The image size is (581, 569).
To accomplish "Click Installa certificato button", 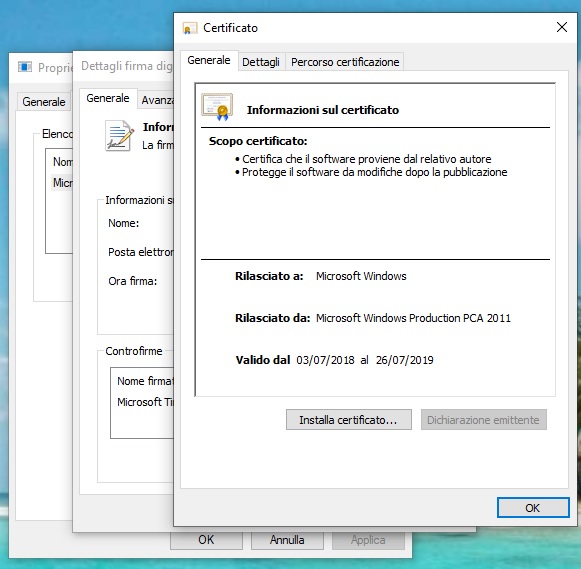I will pos(349,420).
